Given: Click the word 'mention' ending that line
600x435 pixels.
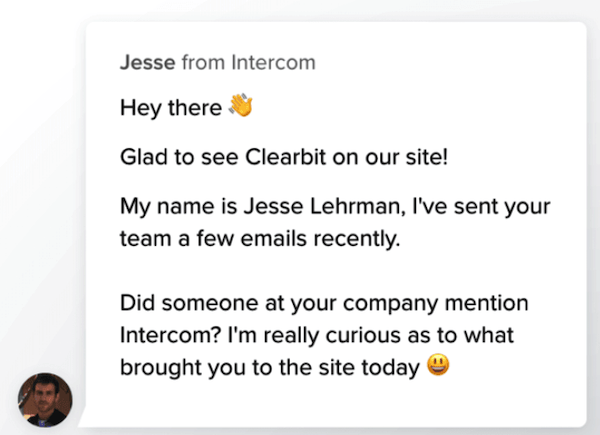Looking at the screenshot, I should pos(487,303).
